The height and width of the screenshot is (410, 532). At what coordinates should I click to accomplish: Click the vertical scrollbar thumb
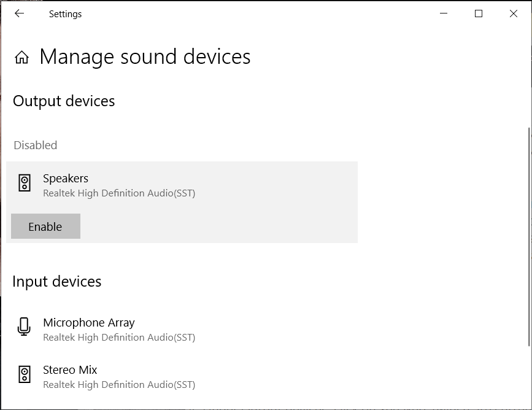[529, 237]
